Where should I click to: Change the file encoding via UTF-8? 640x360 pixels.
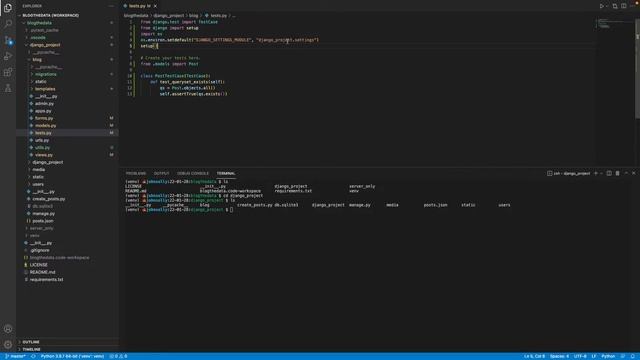(580, 356)
